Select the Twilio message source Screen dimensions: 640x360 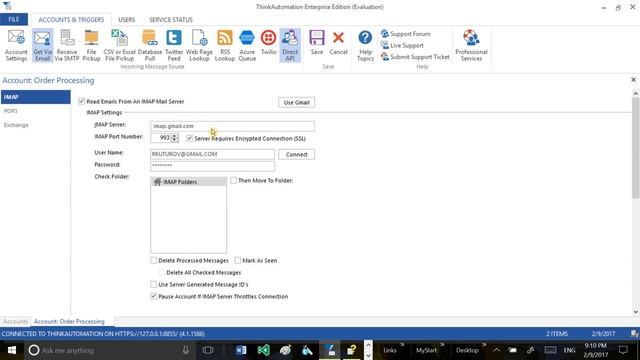[x=269, y=42]
